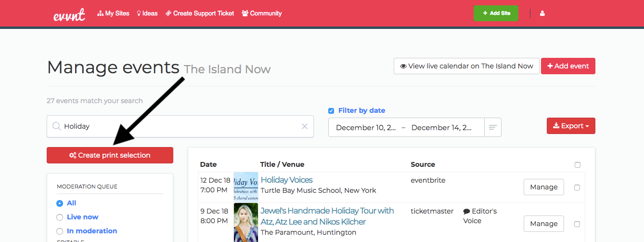Click the green Add Site button

(496, 13)
